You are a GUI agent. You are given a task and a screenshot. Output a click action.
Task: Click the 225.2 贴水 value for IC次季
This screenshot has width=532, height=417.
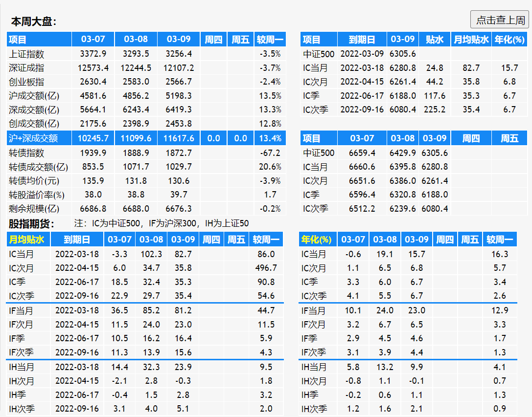[435, 110]
